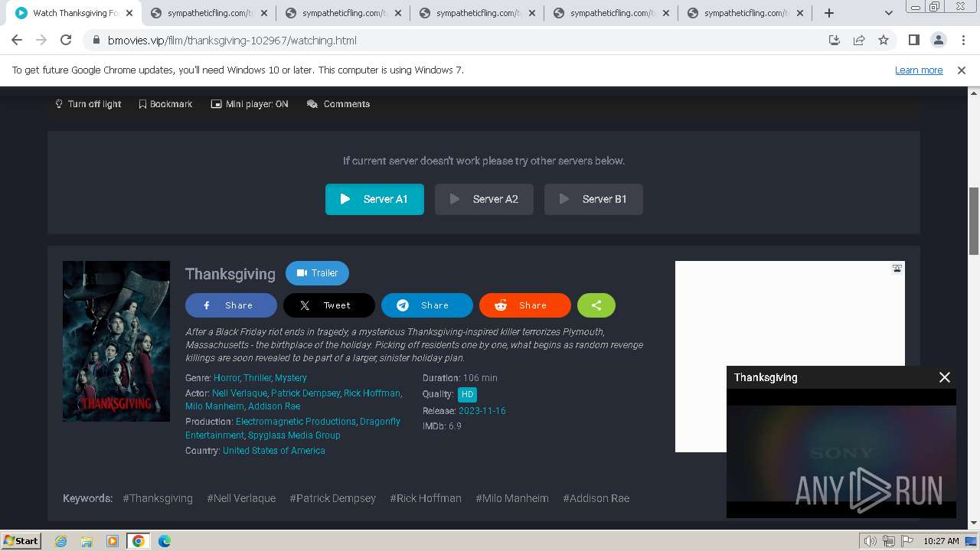Open Windows Explorer from the taskbar

pyautogui.click(x=87, y=541)
